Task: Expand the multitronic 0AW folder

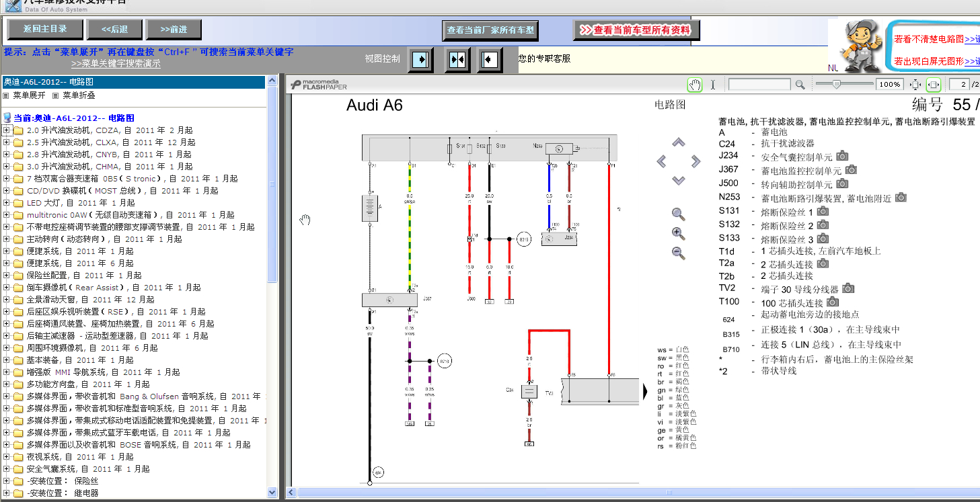Action: coord(7,215)
